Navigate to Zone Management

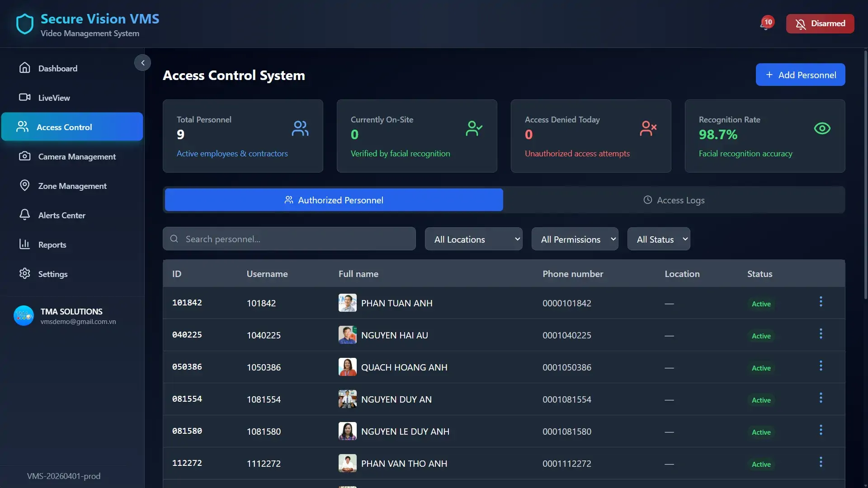72,186
